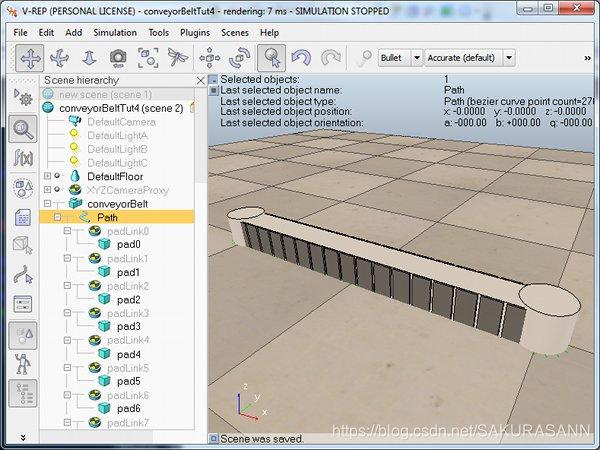Open the Help menu
The height and width of the screenshot is (450, 600).
point(269,33)
